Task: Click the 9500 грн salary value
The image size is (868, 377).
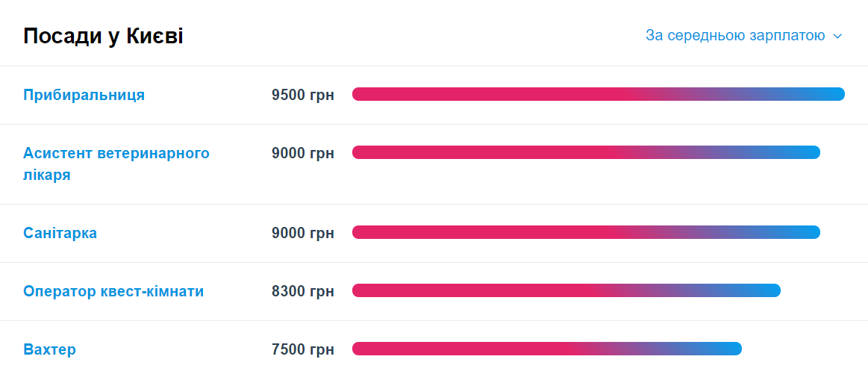Action: (x=303, y=96)
